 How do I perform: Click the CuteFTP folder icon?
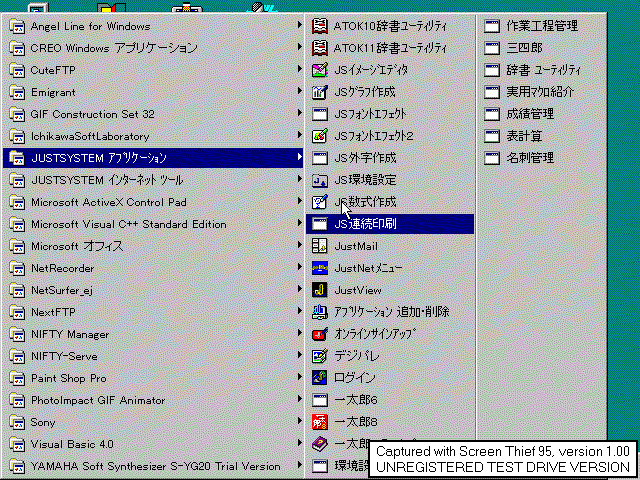17,70
